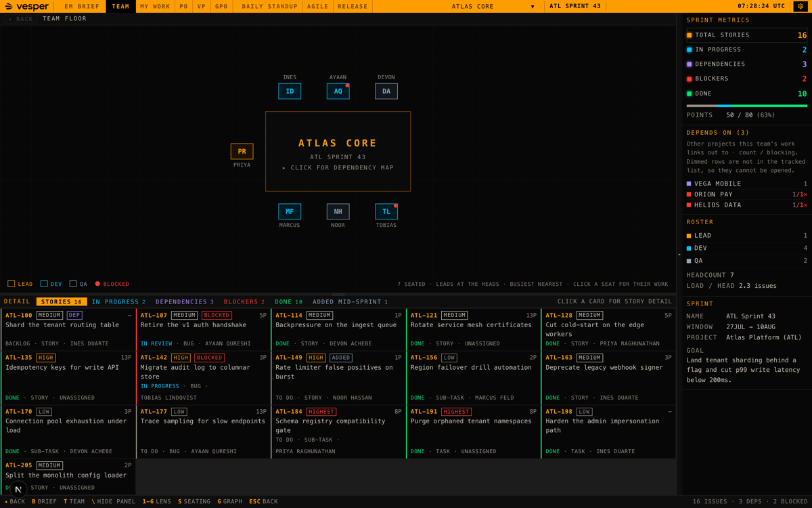The height and width of the screenshot is (508, 812).
Task: Open story card ATL-121 Rotate service mesh certificates
Action: click(474, 329)
